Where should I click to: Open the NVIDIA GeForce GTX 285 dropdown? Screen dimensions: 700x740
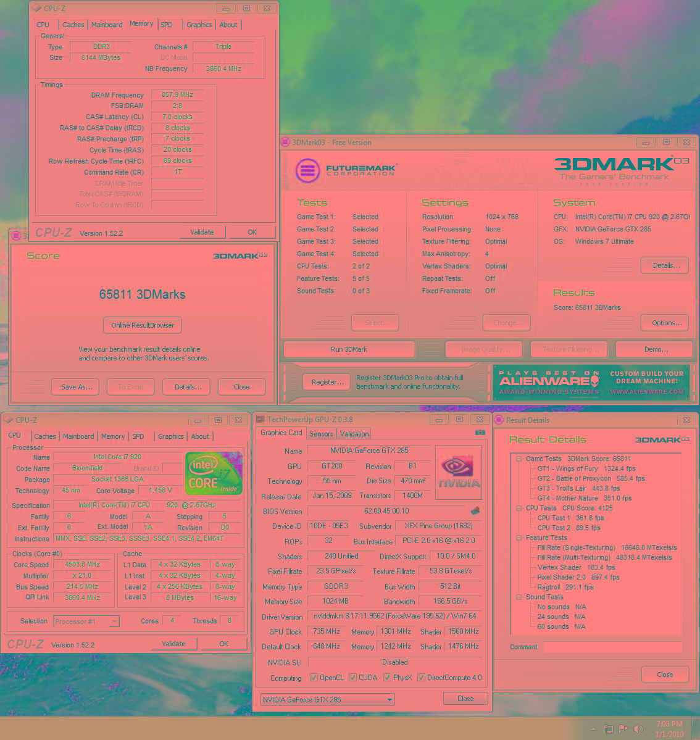tap(328, 699)
